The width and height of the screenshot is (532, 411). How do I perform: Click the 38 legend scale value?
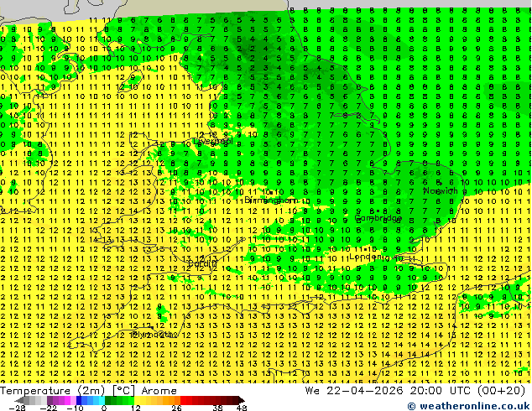point(218,408)
